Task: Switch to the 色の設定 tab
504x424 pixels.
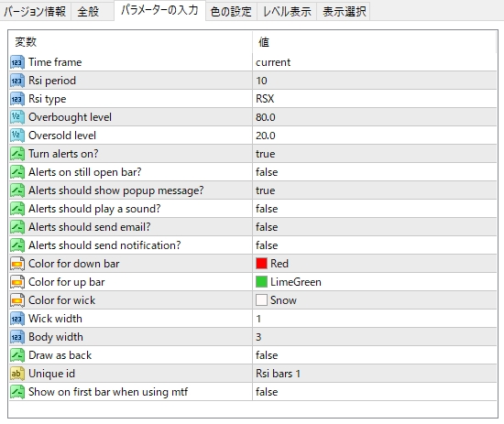Action: click(231, 12)
